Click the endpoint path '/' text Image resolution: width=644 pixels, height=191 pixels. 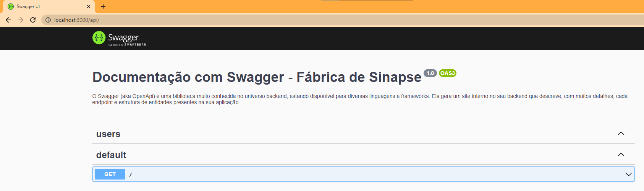(130, 175)
